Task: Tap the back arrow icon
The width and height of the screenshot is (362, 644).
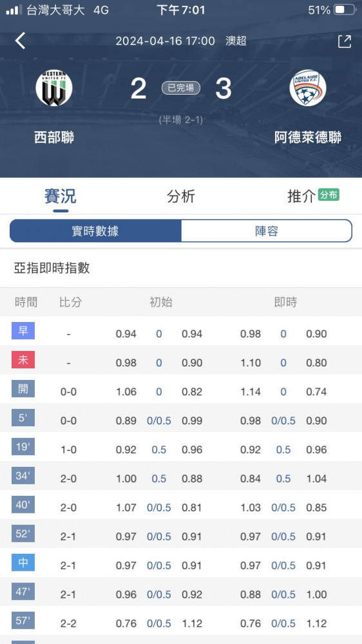Action: [20, 41]
